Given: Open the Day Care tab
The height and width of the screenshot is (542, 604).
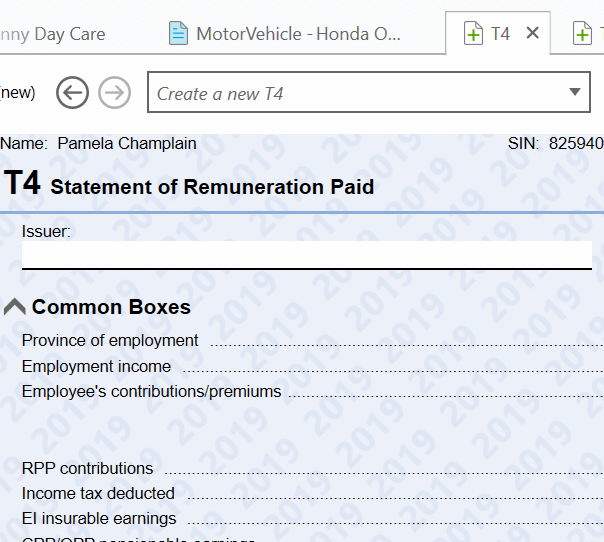Looking at the screenshot, I should tap(53, 34).
